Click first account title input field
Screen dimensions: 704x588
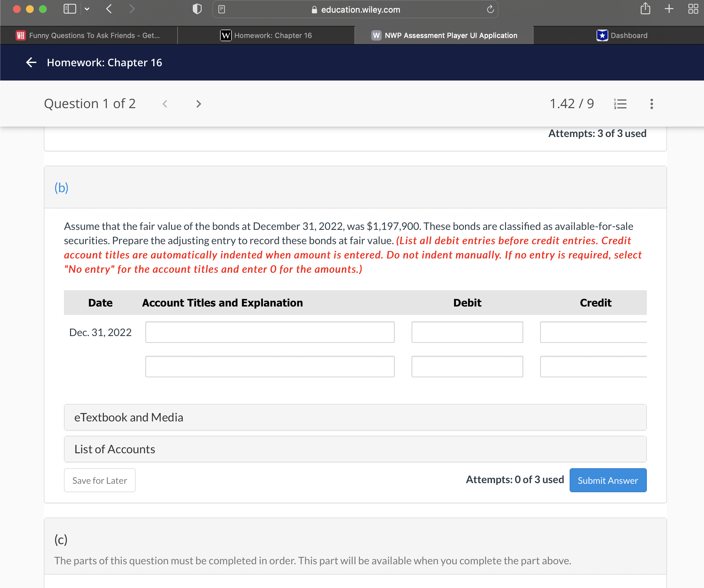pos(269,332)
